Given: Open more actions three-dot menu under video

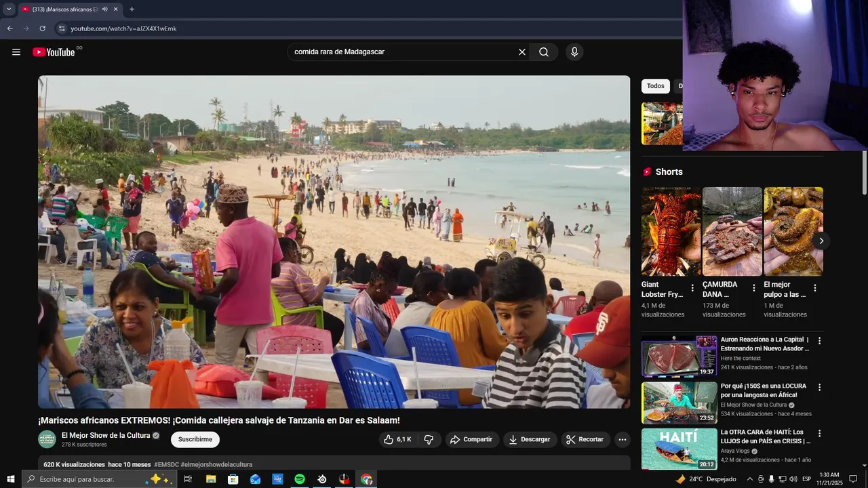Looking at the screenshot, I should click(623, 439).
